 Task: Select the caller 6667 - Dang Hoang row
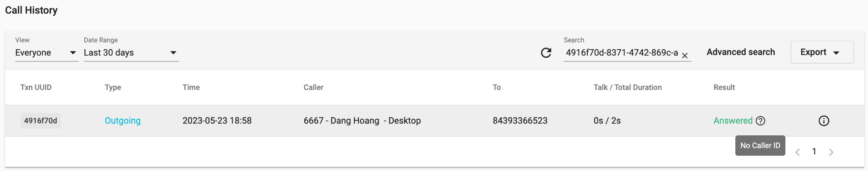pos(434,121)
